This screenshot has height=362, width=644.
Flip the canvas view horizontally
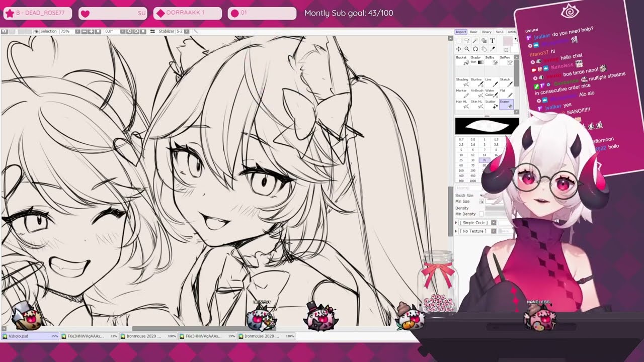tap(152, 31)
